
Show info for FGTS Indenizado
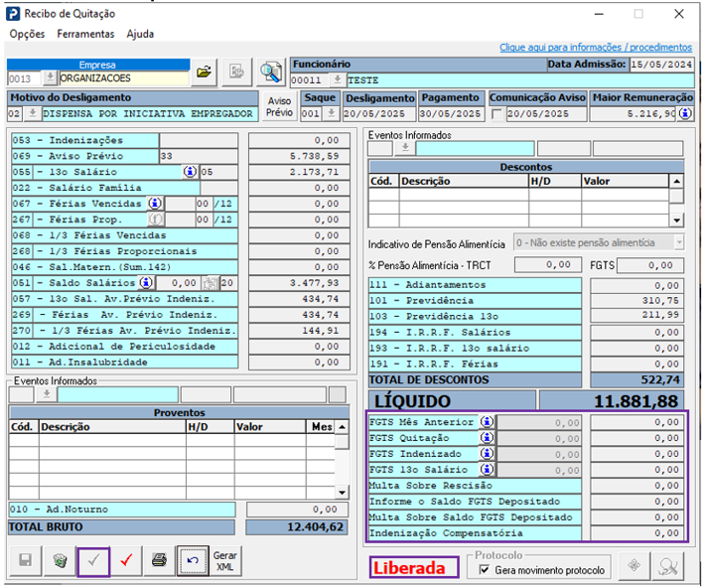click(487, 454)
